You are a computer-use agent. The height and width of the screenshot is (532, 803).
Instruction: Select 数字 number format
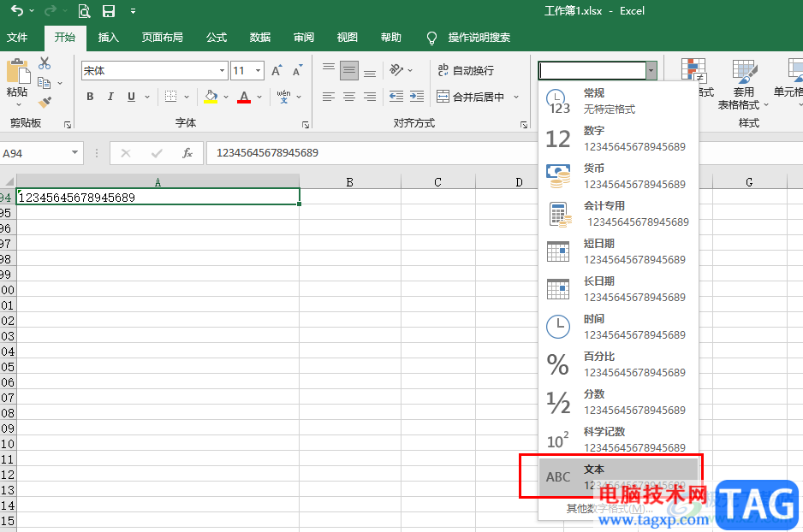click(618, 139)
